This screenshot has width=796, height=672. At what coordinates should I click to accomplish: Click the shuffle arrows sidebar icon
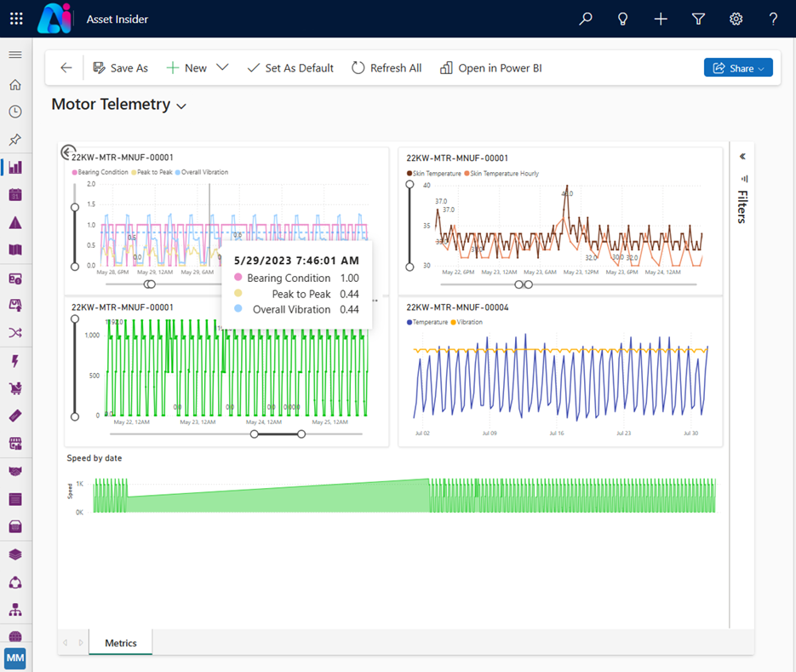(15, 333)
